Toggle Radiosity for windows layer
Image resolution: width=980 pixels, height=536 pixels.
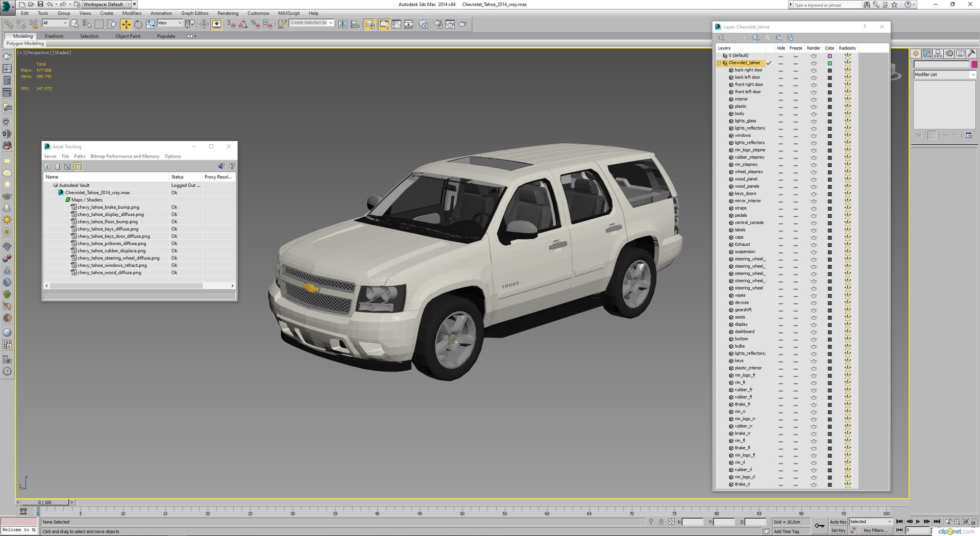[847, 136]
